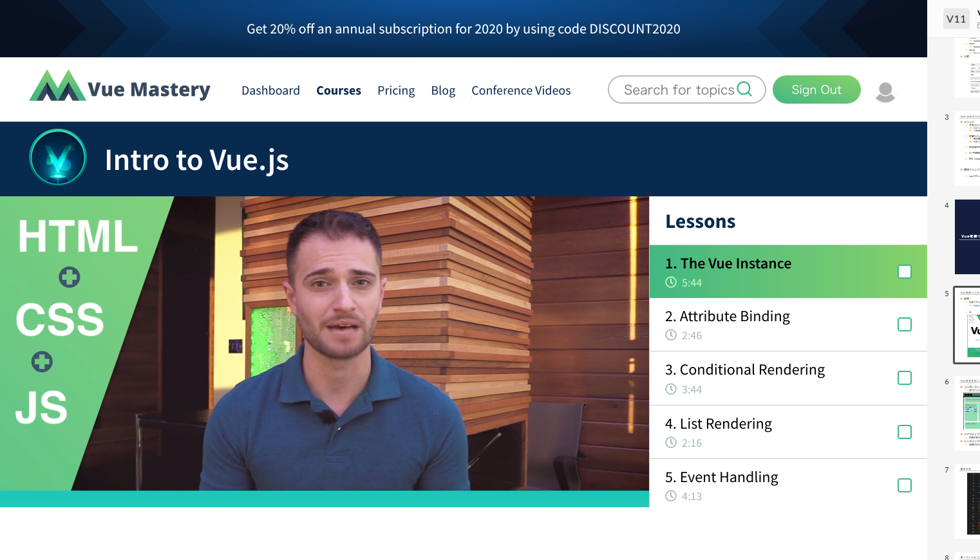
Task: Select slide 4 dark thumbnail in side panel
Action: [x=967, y=237]
